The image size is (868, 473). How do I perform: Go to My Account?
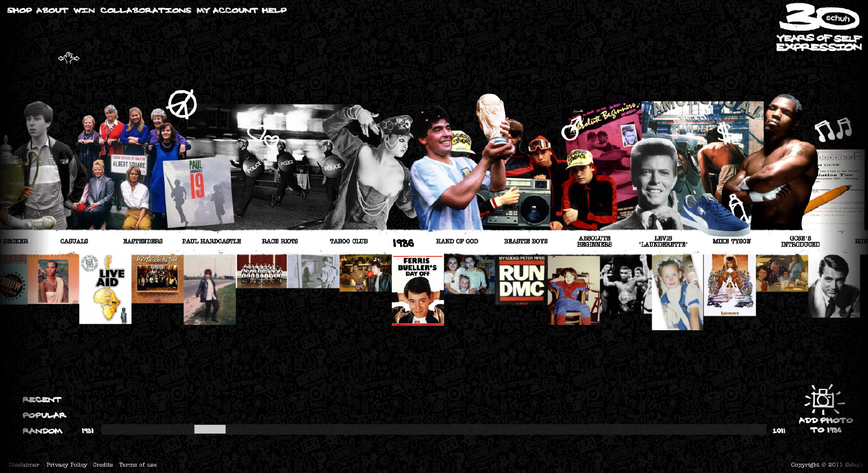pos(227,10)
